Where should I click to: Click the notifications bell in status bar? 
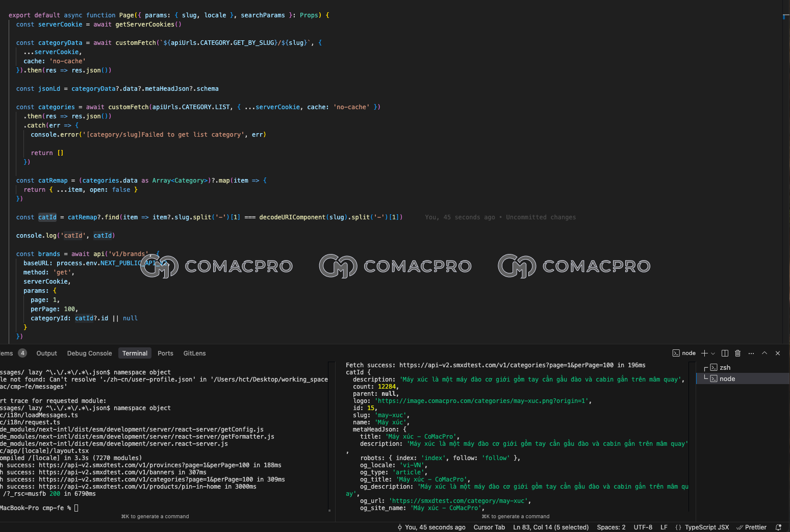coord(778,527)
